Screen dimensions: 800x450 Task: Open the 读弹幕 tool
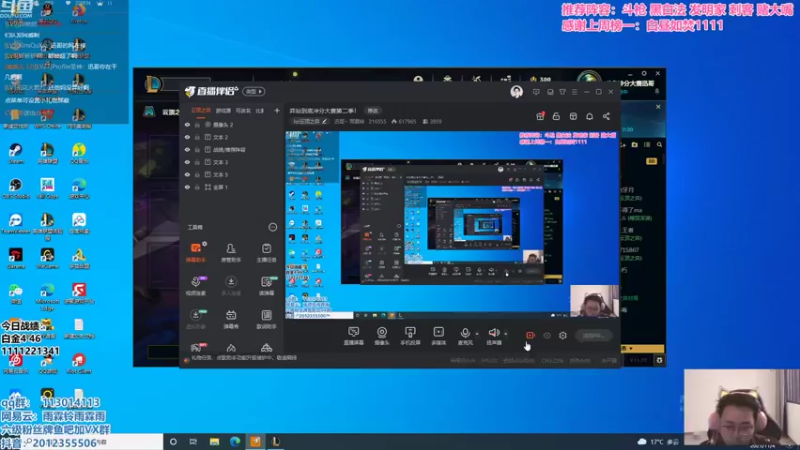coord(266,286)
